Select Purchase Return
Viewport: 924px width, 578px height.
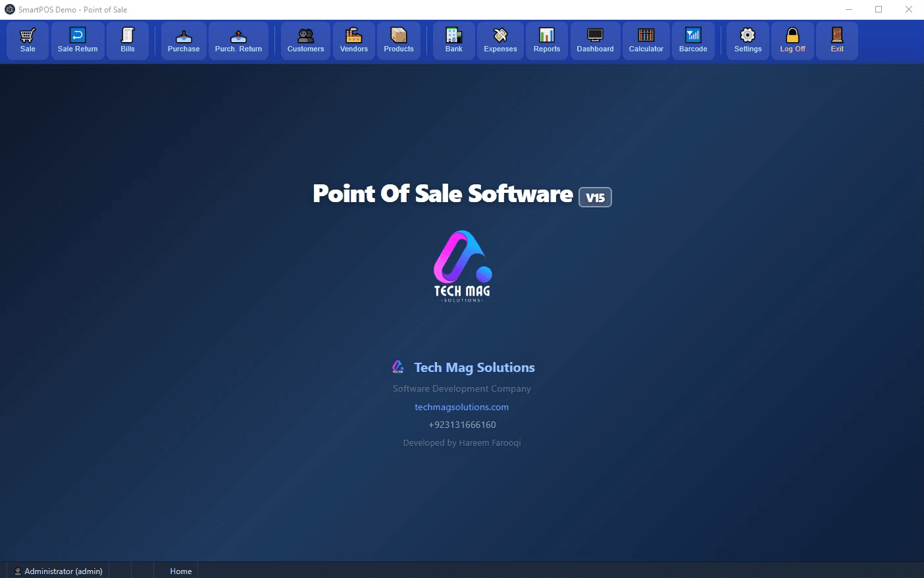238,40
